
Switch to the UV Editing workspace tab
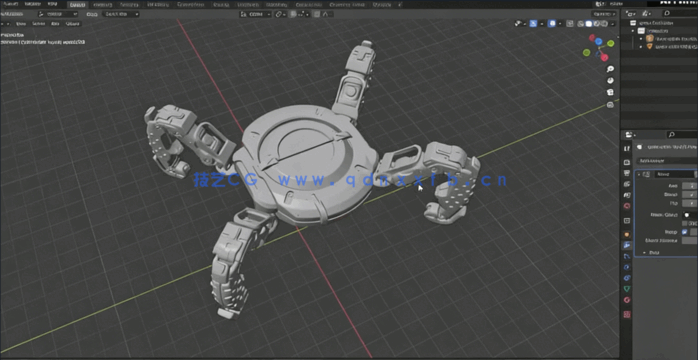[x=158, y=4]
